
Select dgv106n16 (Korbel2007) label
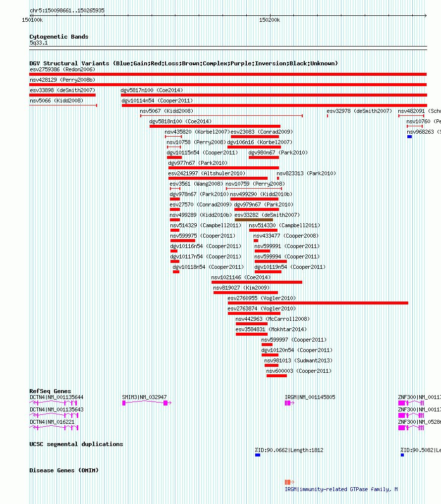(260, 142)
